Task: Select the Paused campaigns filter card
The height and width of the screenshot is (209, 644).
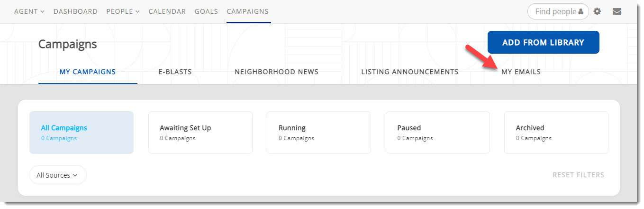Action: pos(438,133)
